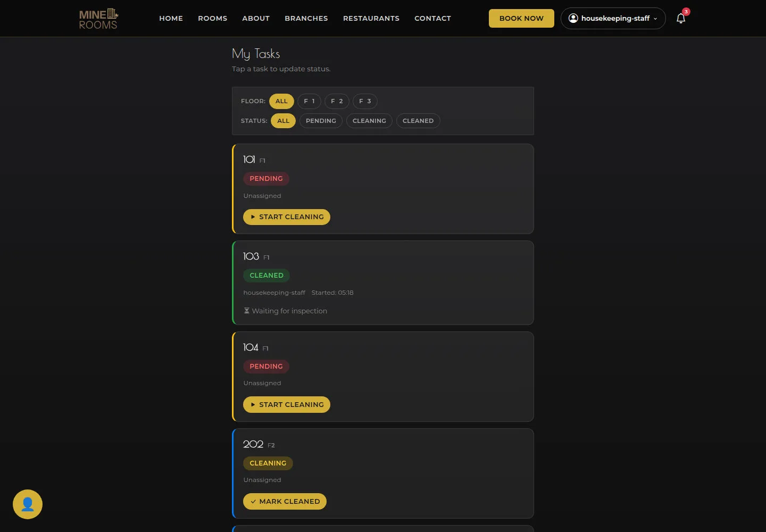This screenshot has height=532, width=766.
Task: Click the red notification count badge
Action: (686, 12)
